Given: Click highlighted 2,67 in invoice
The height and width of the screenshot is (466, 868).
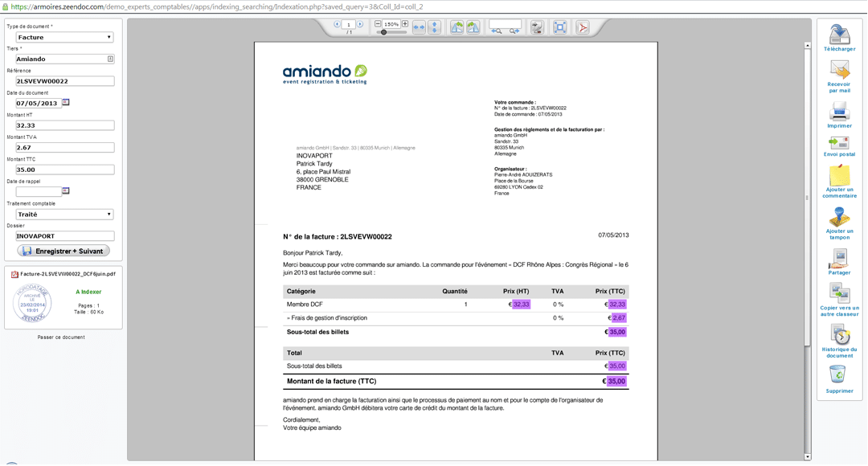Looking at the screenshot, I should tap(619, 317).
